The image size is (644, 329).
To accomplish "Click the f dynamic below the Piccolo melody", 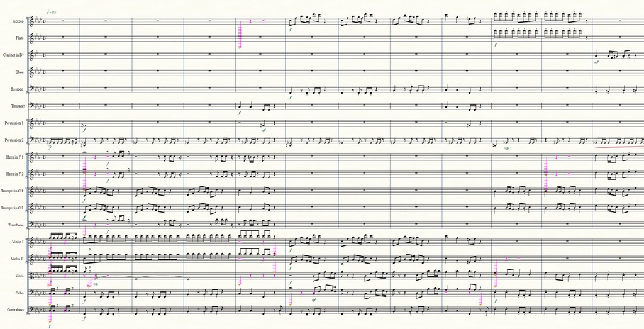I will pyautogui.click(x=291, y=30).
